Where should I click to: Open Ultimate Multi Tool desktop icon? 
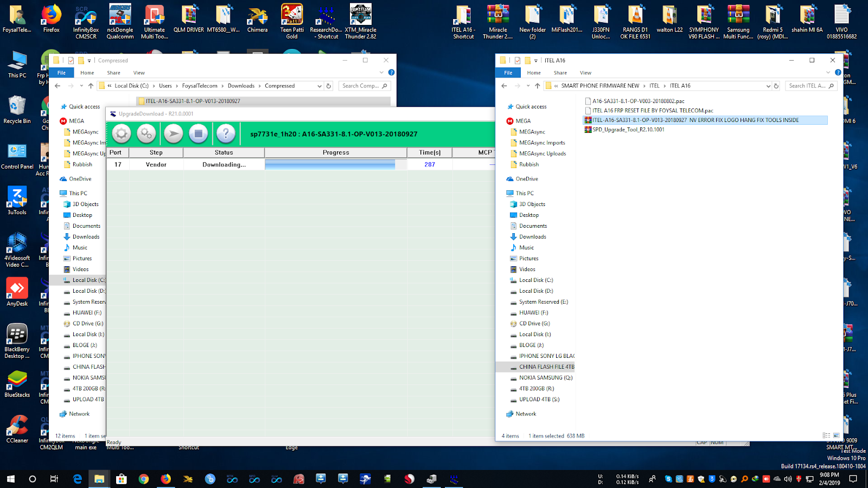(x=155, y=22)
